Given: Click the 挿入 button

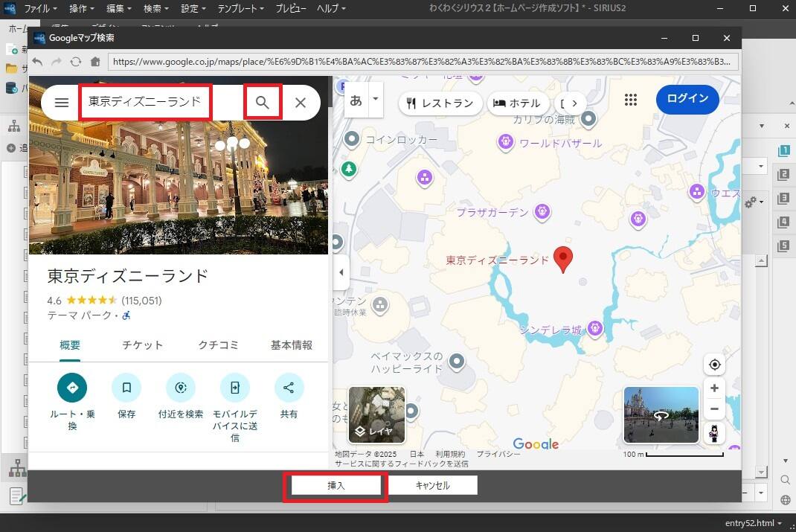Looking at the screenshot, I should pos(336,486).
